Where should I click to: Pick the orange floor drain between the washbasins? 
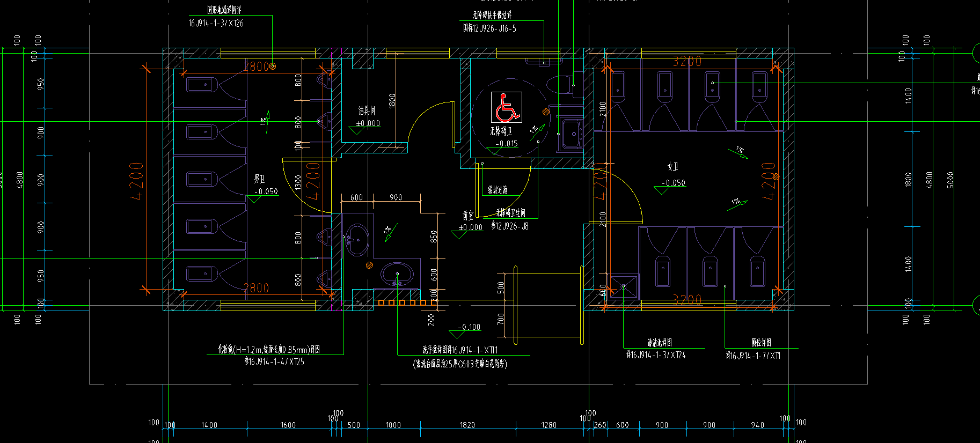(369, 265)
